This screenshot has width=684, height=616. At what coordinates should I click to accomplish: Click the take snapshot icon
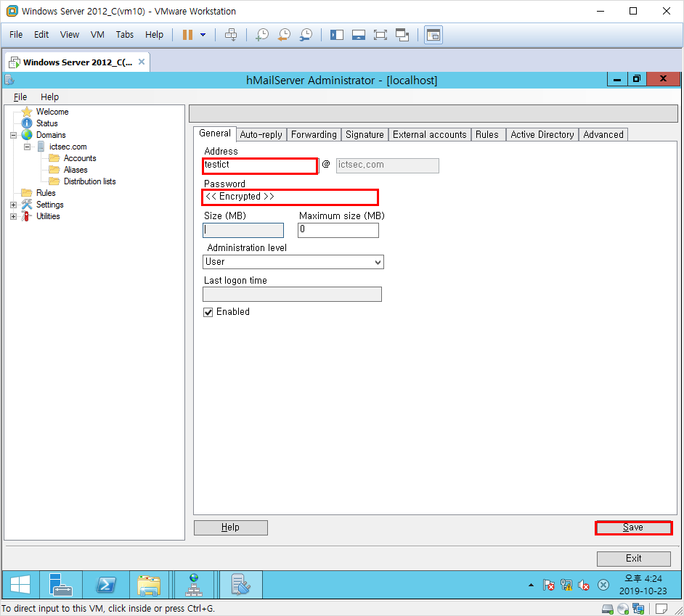point(262,35)
